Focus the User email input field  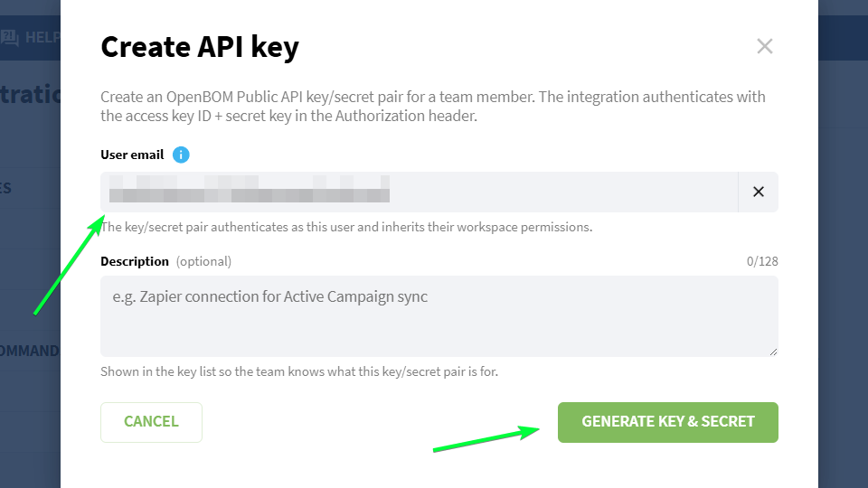tap(419, 192)
